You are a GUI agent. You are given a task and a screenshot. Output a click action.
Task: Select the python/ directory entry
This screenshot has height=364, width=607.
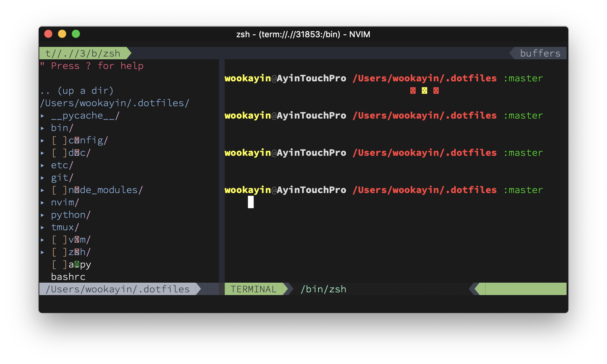pos(71,215)
